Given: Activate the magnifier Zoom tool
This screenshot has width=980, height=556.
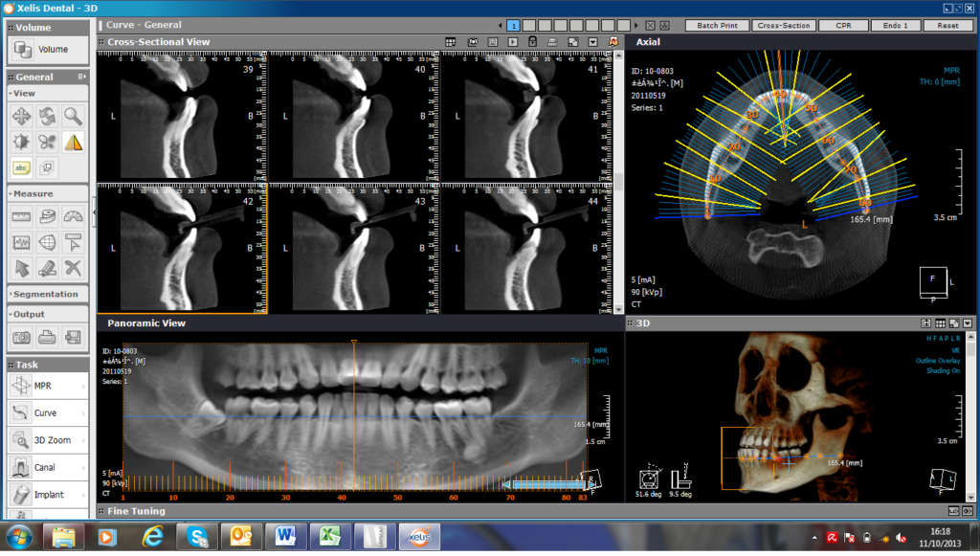Looking at the screenshot, I should 73,117.
